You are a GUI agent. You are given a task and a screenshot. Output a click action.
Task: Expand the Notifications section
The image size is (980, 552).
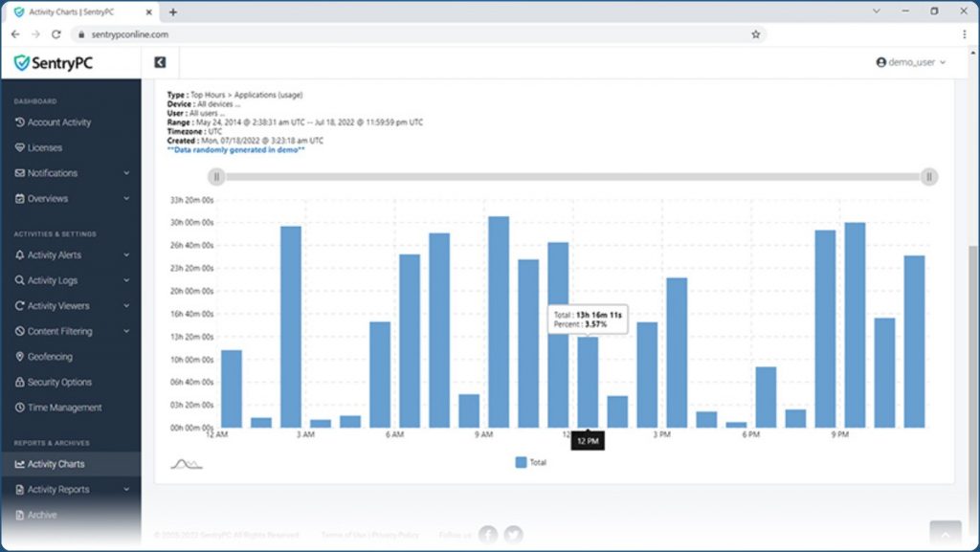(x=54, y=173)
